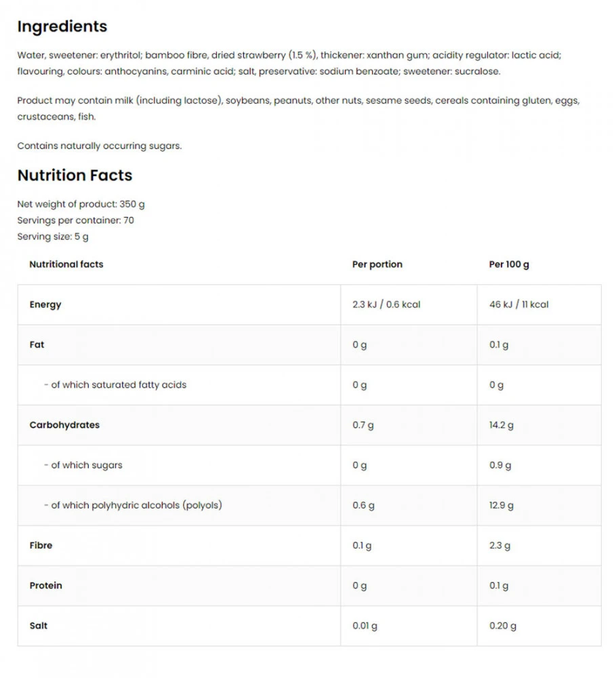Screen dimensions: 616x678
Task: Click the Fat row label
Action: click(x=37, y=344)
